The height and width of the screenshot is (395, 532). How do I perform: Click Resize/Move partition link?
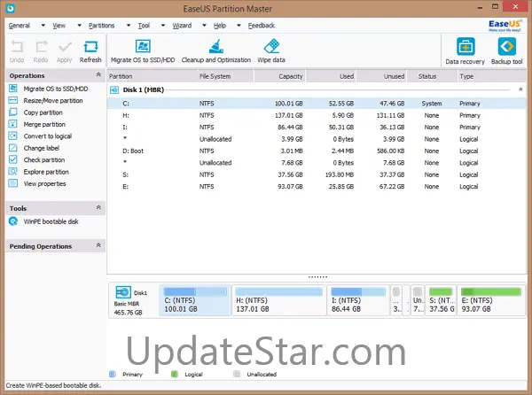pyautogui.click(x=53, y=101)
